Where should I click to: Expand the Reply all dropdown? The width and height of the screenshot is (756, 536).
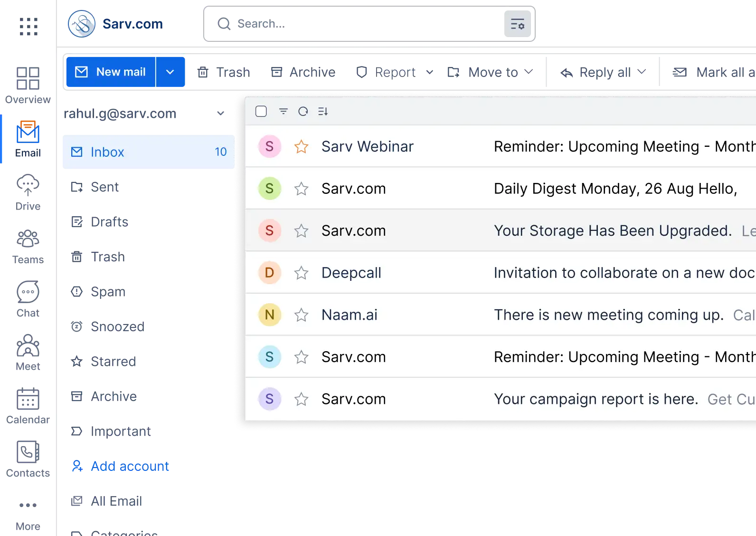642,72
